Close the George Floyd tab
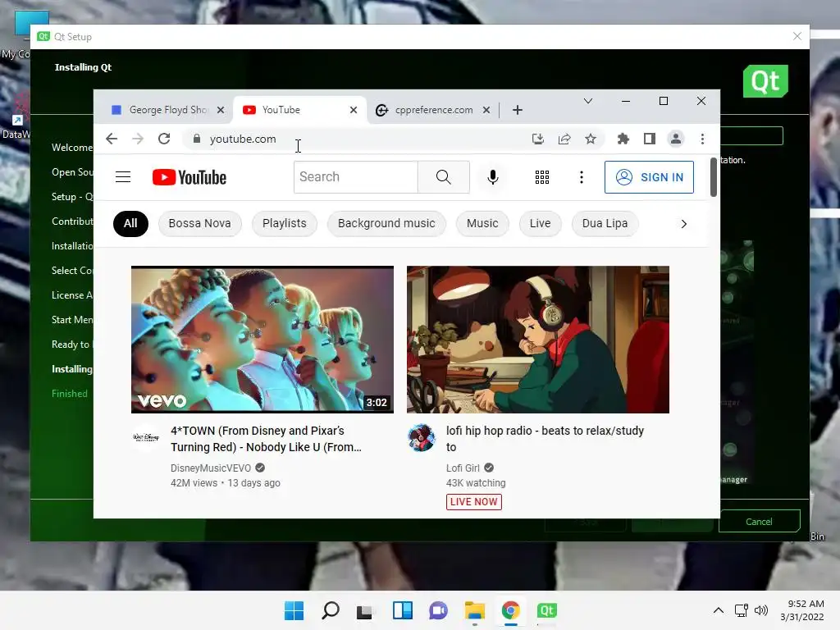Screen dimensions: 840x630 click(x=221, y=110)
